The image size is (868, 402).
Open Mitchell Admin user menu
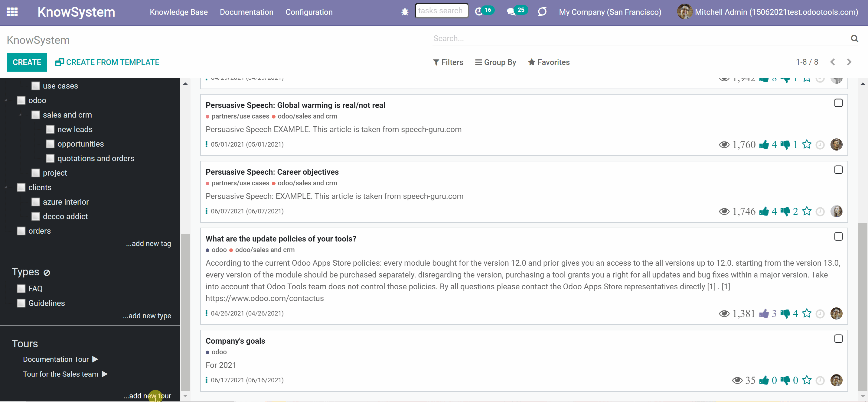pyautogui.click(x=767, y=12)
